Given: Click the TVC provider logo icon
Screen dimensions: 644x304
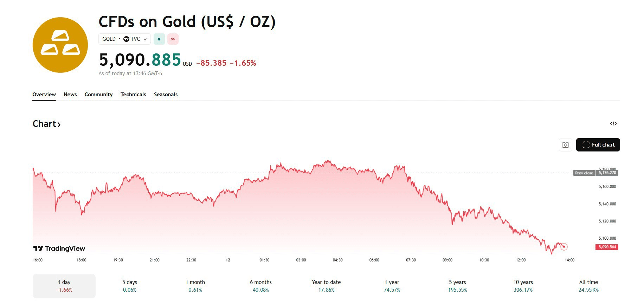Looking at the screenshot, I should 126,39.
